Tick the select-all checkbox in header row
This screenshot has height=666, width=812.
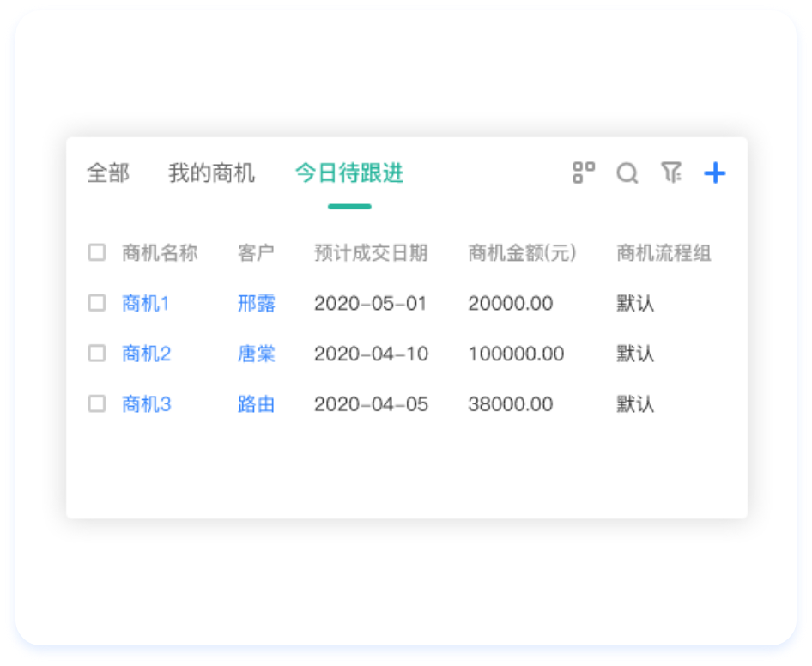(97, 252)
